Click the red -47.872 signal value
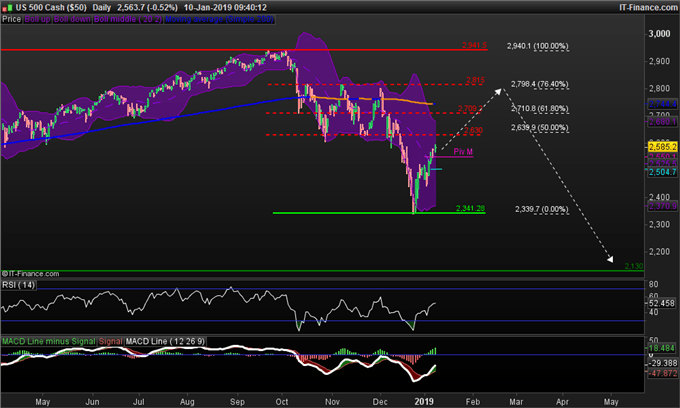The image size is (680, 408). pos(662,373)
